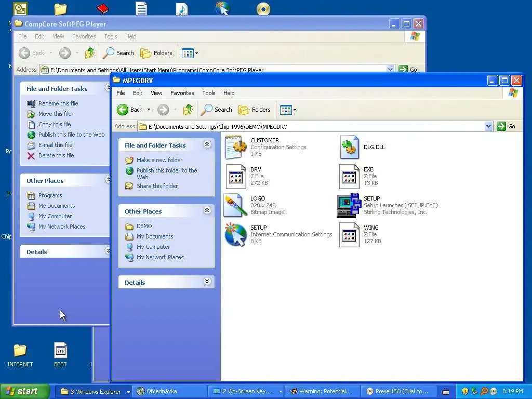532x399 pixels.
Task: Click MPEGDRV address bar path field
Action: [x=311, y=127]
